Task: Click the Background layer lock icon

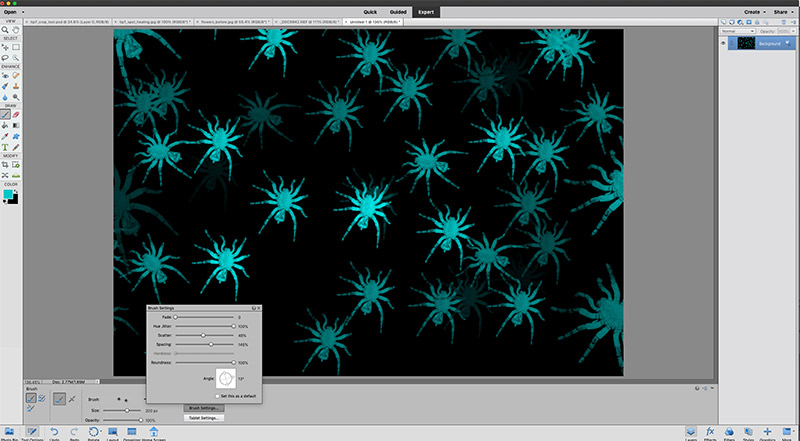Action: point(790,43)
